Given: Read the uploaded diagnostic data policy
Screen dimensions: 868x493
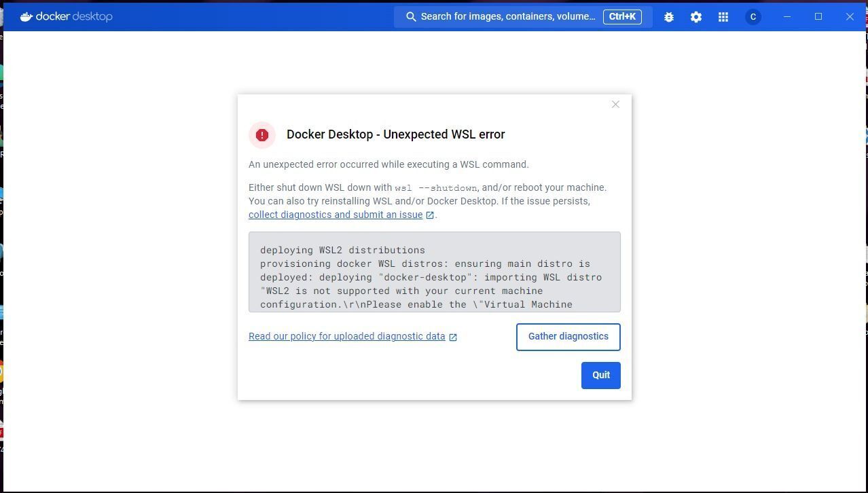Looking at the screenshot, I should [x=346, y=336].
